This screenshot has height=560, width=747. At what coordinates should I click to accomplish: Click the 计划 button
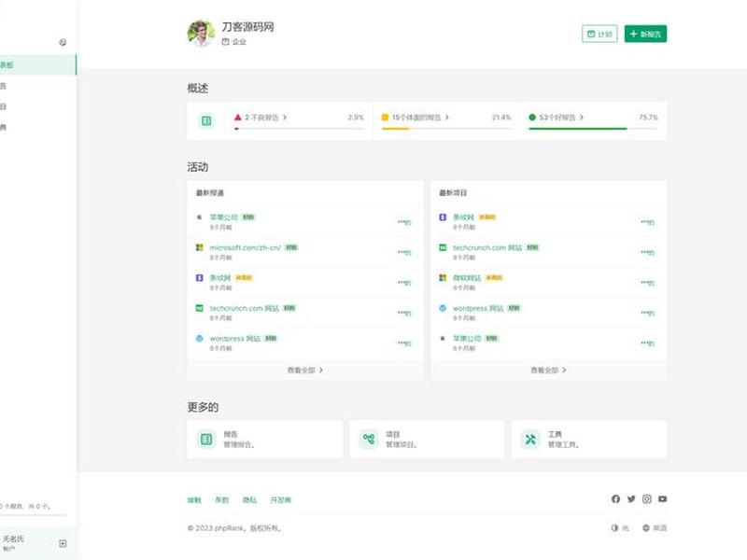599,34
